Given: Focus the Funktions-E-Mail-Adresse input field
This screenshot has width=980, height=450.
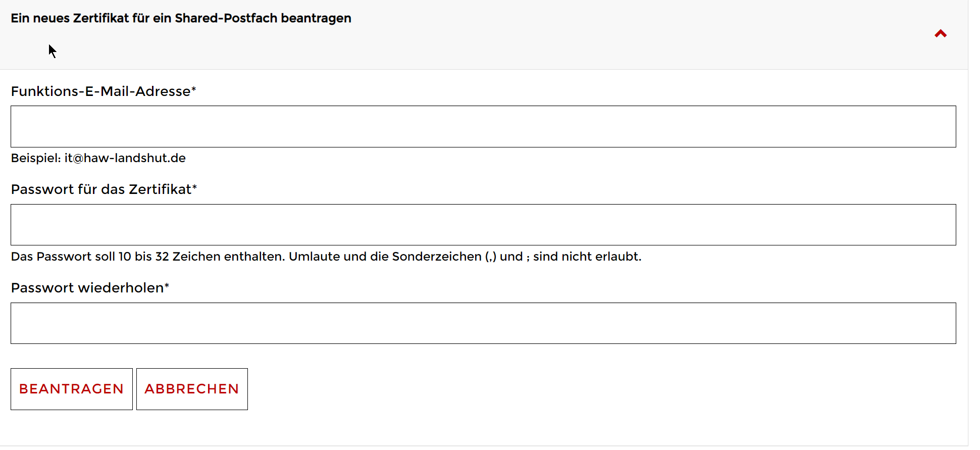Looking at the screenshot, I should coord(483,127).
